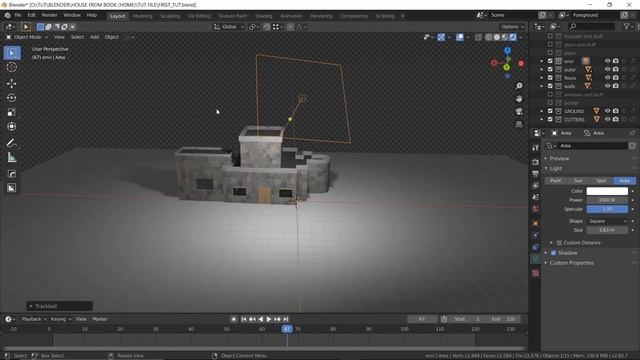Expand the Preview panel

pyautogui.click(x=559, y=158)
